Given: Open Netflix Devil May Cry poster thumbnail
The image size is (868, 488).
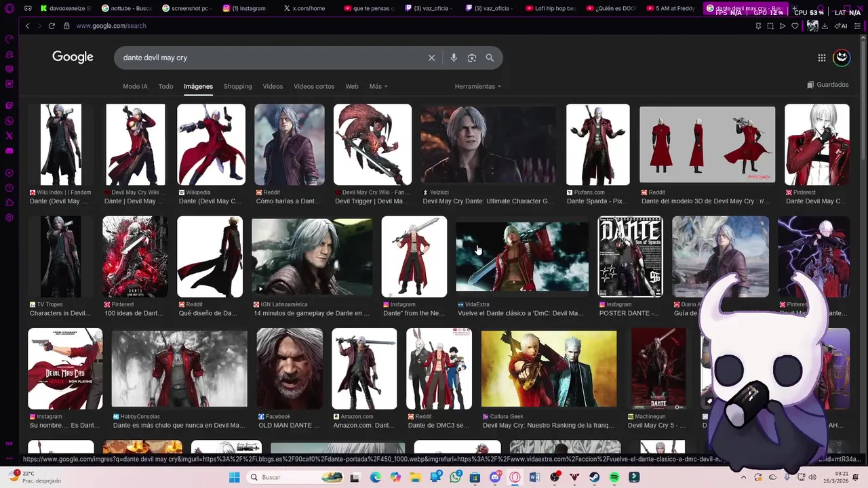Looking at the screenshot, I should pos(65,369).
